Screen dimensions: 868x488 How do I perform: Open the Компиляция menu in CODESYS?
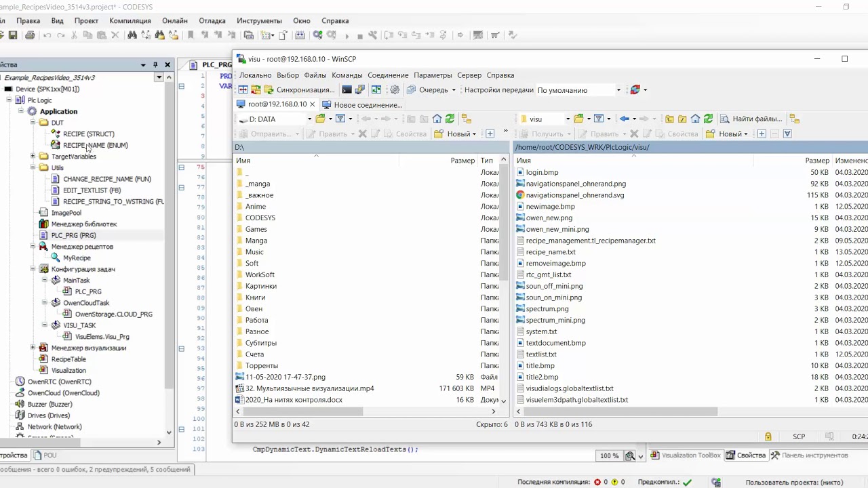(130, 21)
